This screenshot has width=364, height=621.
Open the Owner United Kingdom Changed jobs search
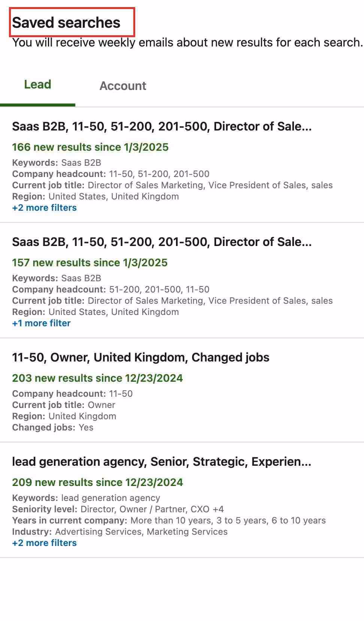click(140, 357)
